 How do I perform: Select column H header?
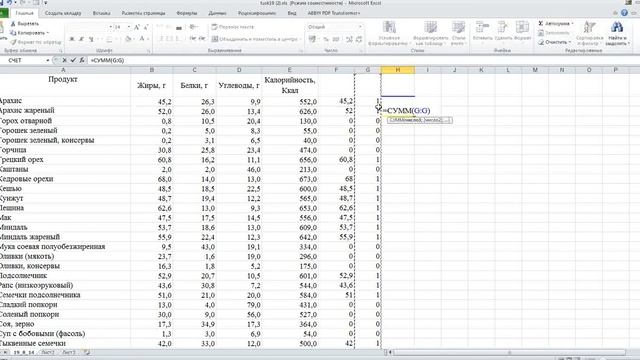pos(398,70)
